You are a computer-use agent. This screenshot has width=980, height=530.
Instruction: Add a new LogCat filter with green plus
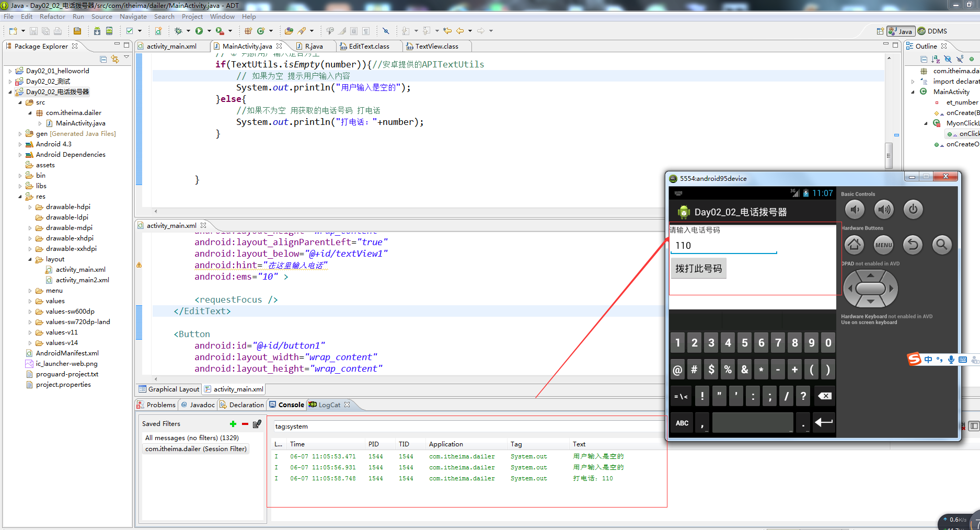click(233, 424)
